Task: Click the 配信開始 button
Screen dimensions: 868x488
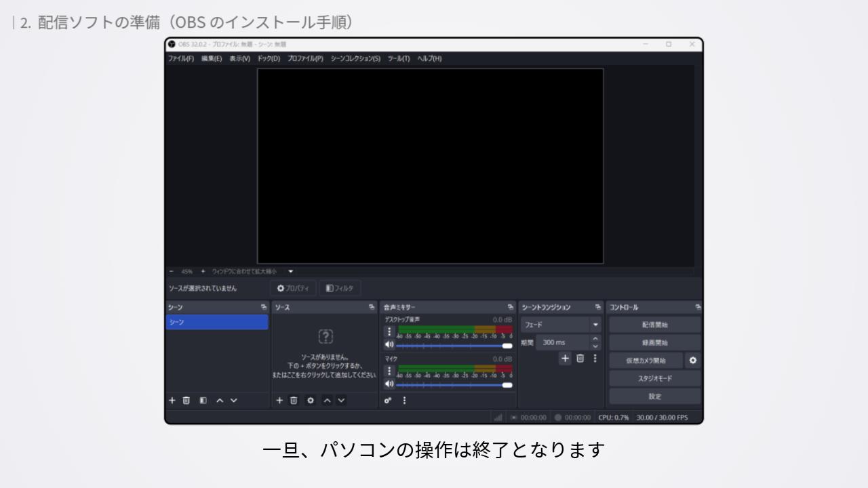Action: [x=654, y=325]
